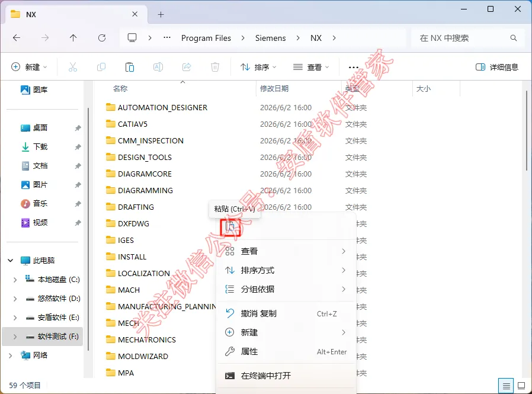Click the PC monitor icon in address bar
Screen dimensions: 532x394
pos(132,38)
